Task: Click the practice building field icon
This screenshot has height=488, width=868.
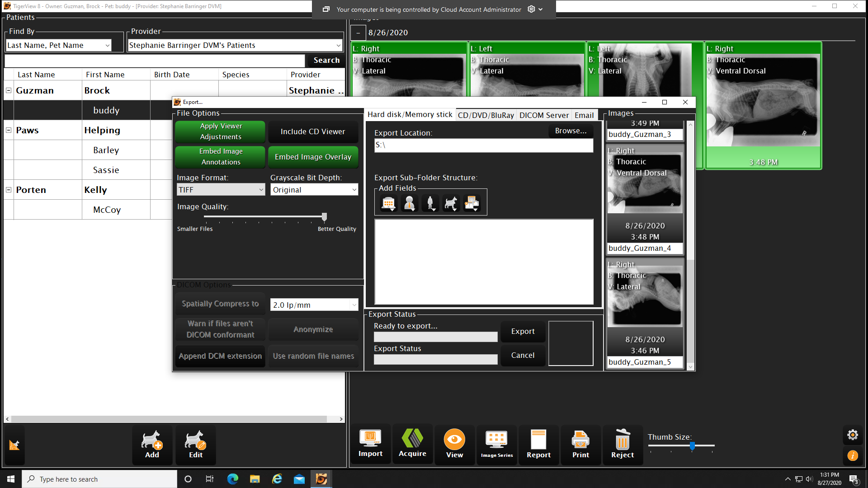Action: [388, 204]
